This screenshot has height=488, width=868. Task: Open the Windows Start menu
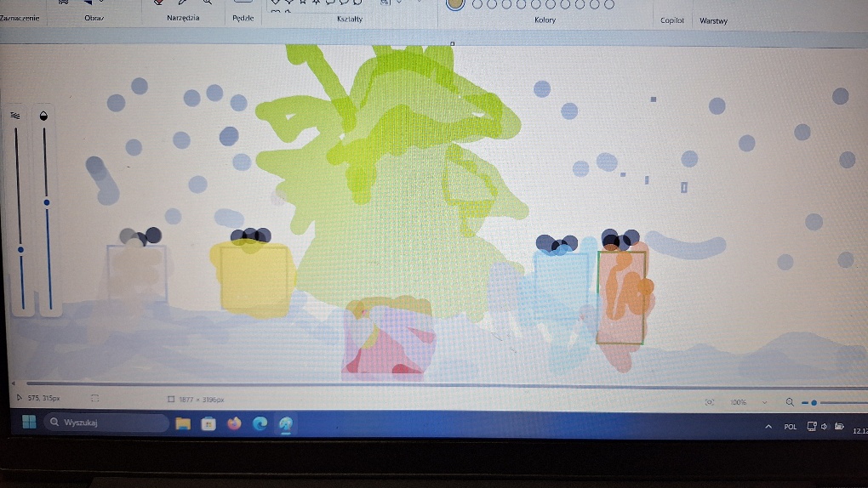point(29,423)
